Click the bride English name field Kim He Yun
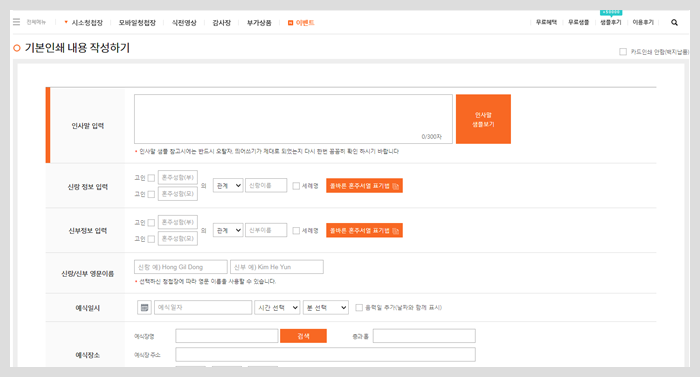Screen dimensions: 700x377 (x=277, y=267)
